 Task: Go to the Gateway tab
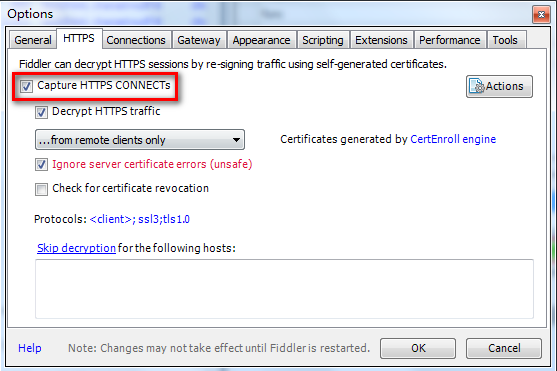(199, 40)
